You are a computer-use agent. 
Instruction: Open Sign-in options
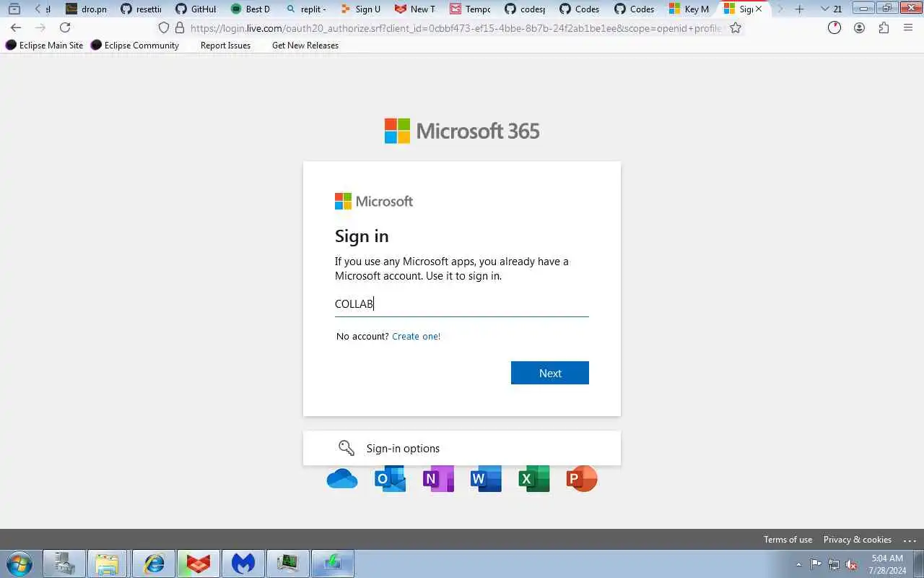tap(462, 448)
